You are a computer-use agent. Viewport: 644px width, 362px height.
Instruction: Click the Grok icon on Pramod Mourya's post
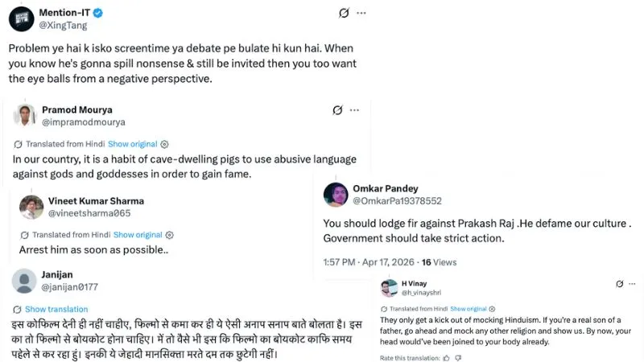pyautogui.click(x=338, y=110)
